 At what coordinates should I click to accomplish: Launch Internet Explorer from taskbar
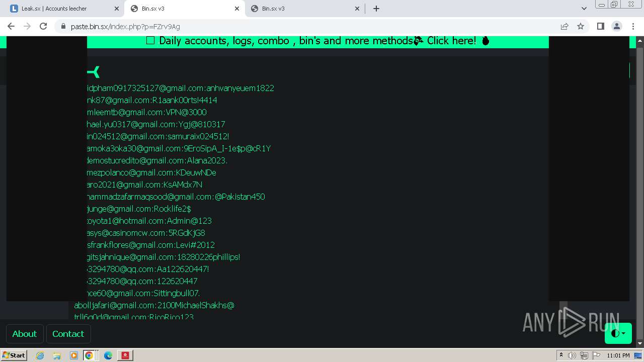(40, 355)
